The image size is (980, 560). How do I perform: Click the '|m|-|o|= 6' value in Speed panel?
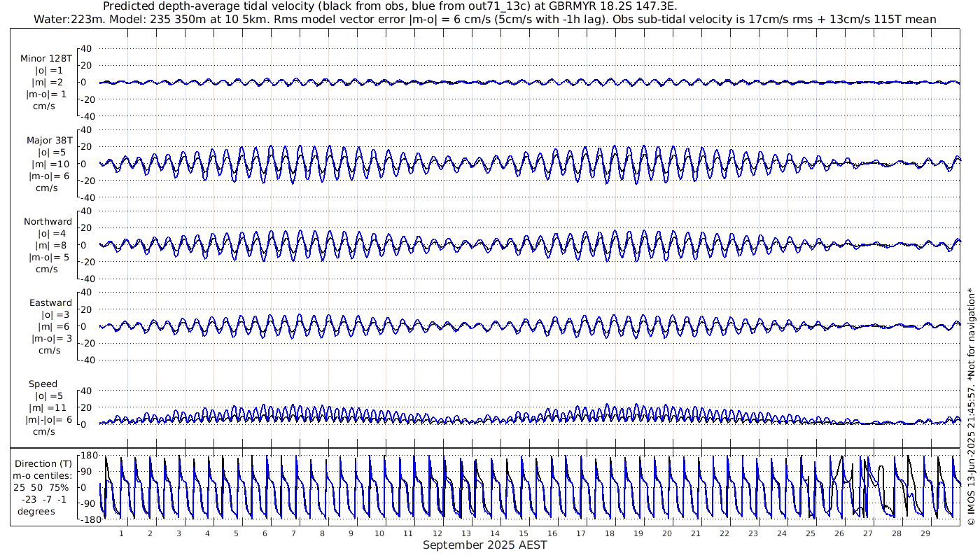click(49, 419)
